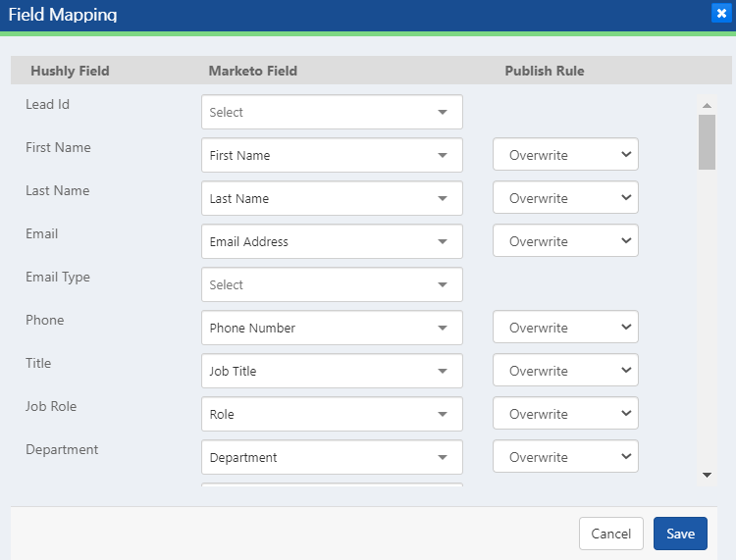736x560 pixels.
Task: Click the Publish Rule column header
Action: [x=545, y=71]
